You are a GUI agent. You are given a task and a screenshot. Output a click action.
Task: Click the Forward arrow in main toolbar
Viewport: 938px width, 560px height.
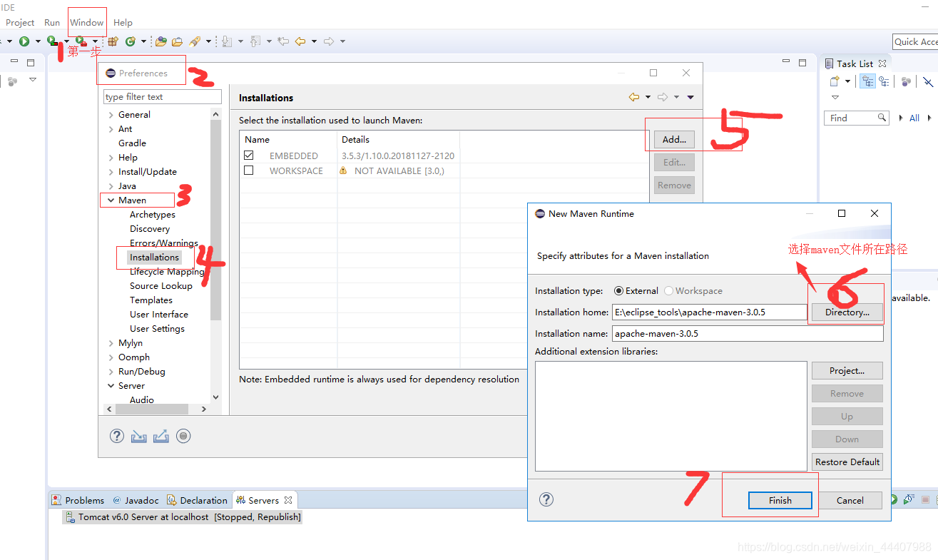click(x=329, y=41)
